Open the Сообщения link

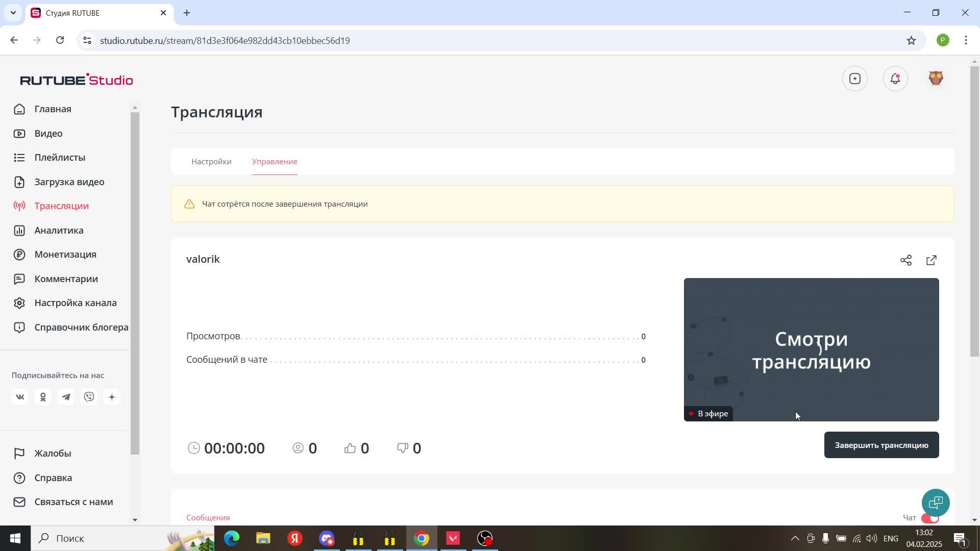tap(208, 517)
